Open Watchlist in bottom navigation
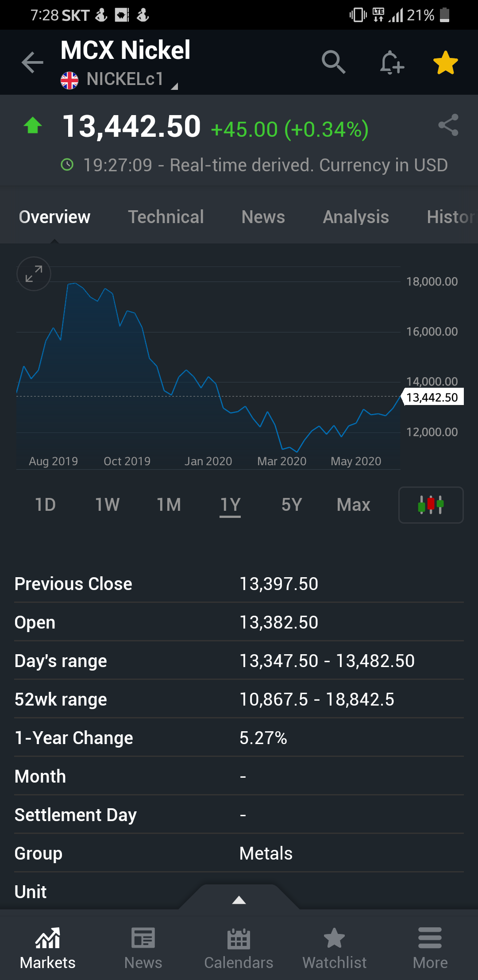This screenshot has width=478, height=980. tap(335, 948)
